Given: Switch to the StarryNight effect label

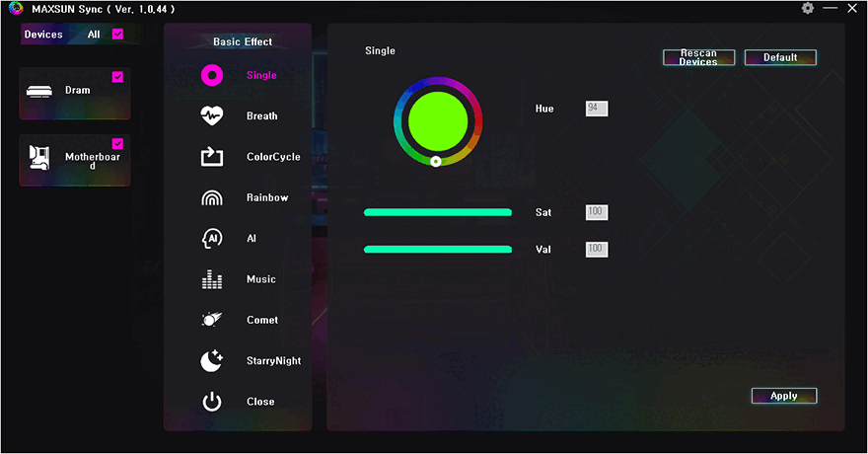Looking at the screenshot, I should click(273, 360).
